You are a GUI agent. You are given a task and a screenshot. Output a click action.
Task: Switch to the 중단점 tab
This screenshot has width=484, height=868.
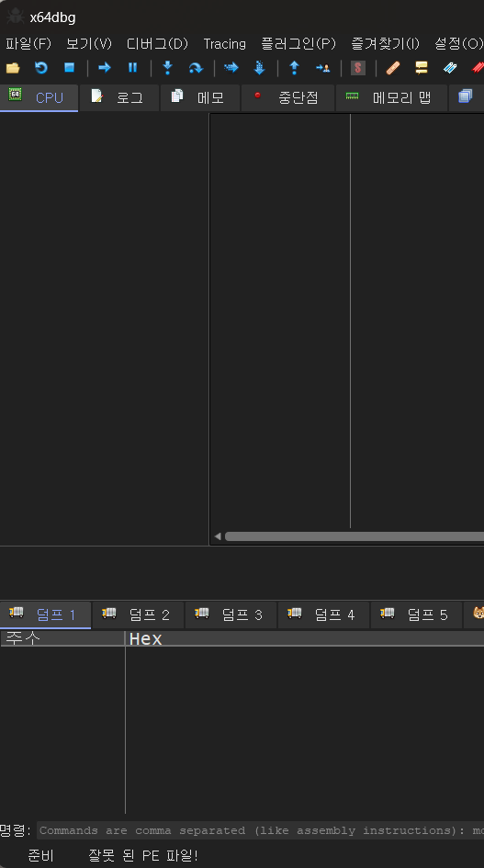point(287,97)
